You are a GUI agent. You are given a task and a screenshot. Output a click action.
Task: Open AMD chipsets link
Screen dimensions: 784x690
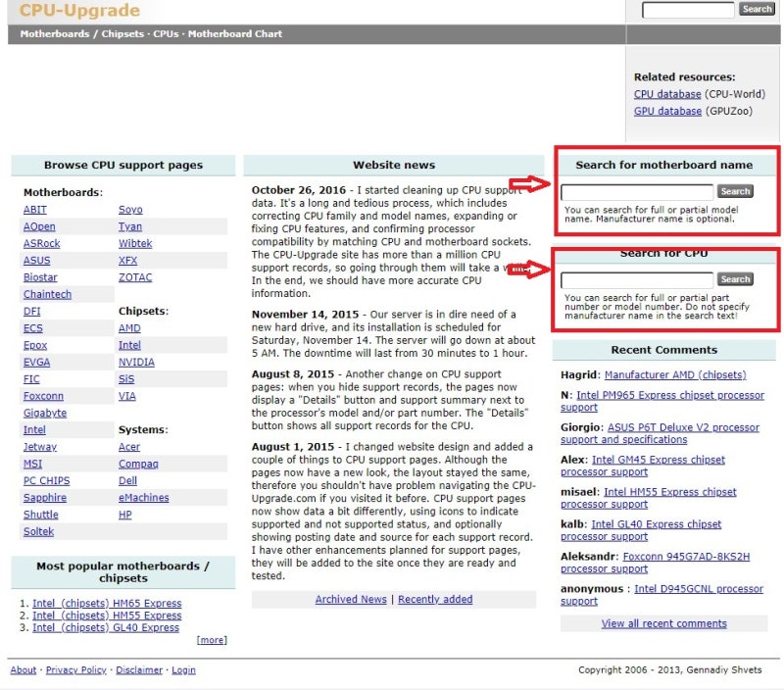coord(129,328)
